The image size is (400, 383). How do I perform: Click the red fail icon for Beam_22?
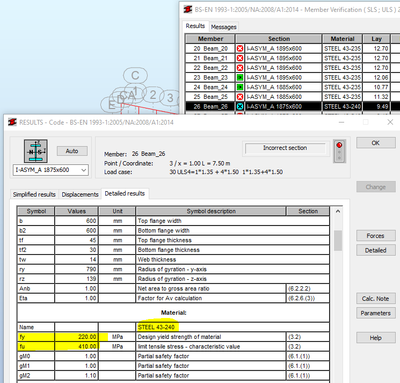pos(240,68)
